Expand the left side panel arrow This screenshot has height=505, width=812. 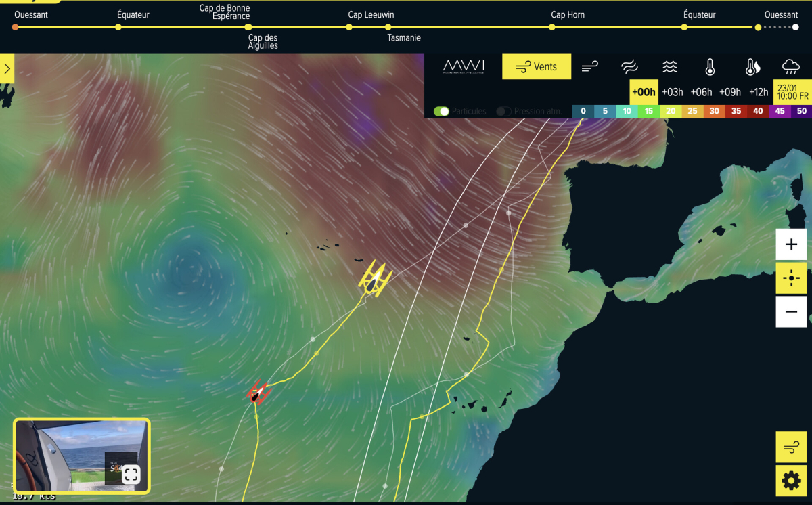[x=7, y=68]
